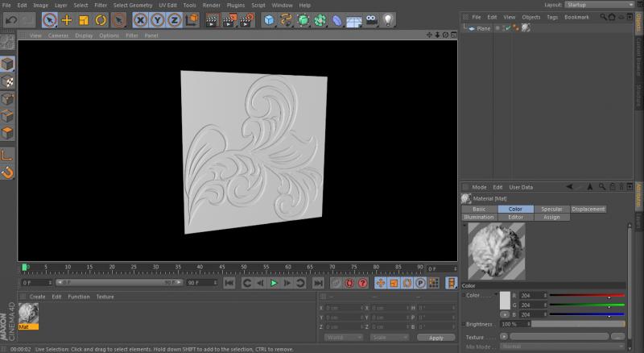Open the Layout Startup dropdown

(600, 5)
